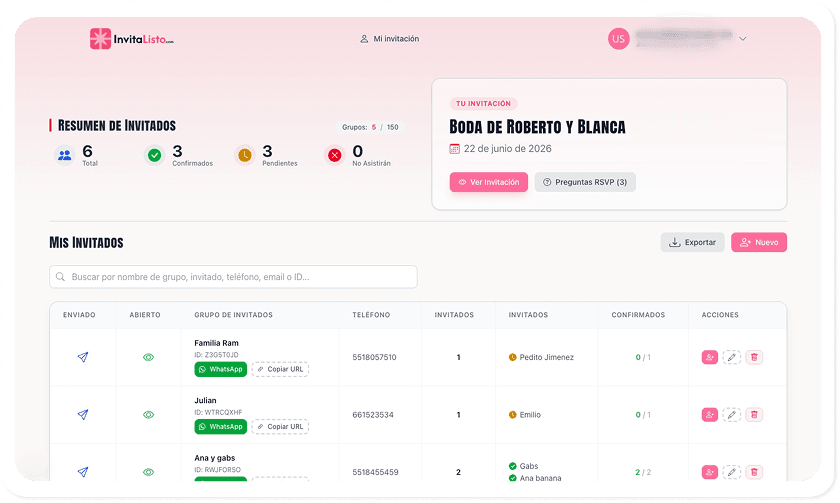Image resolution: width=840 pixels, height=503 pixels.
Task: Open the Mi invitación menu item
Action: [389, 39]
